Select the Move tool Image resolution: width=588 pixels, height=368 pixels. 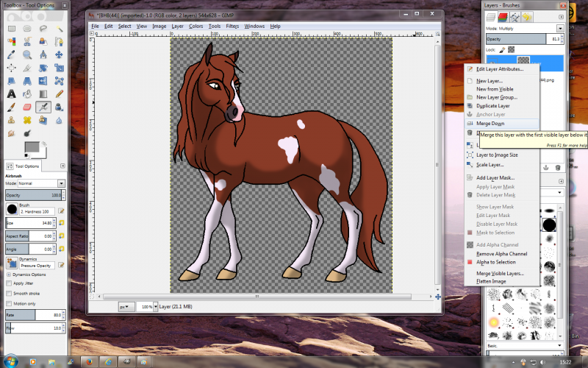pyautogui.click(x=59, y=54)
